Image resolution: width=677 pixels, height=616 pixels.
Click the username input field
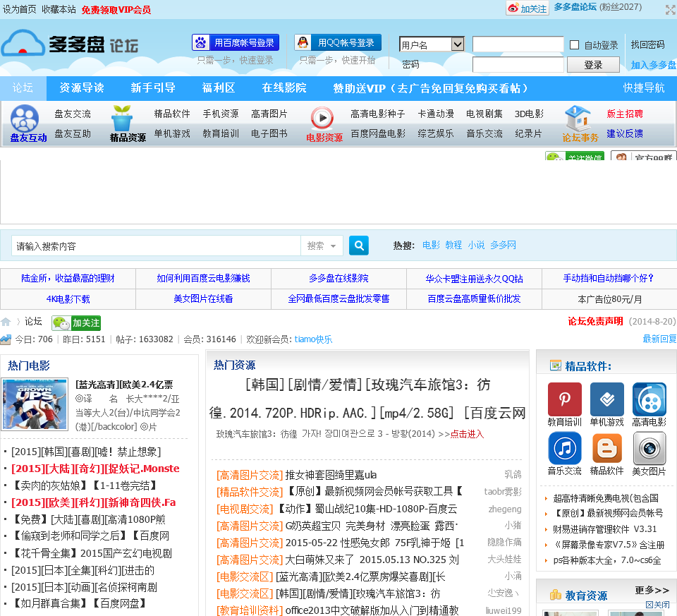518,44
